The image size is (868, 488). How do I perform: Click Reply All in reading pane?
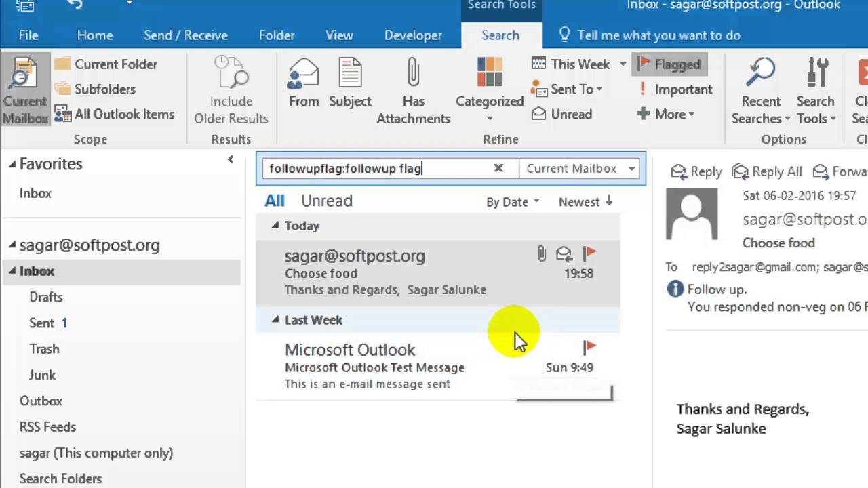click(767, 171)
